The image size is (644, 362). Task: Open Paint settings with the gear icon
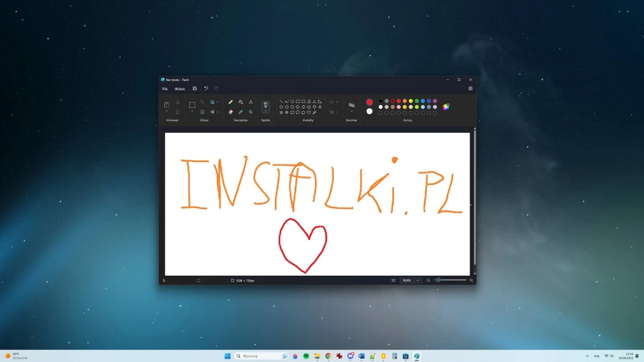point(470,88)
